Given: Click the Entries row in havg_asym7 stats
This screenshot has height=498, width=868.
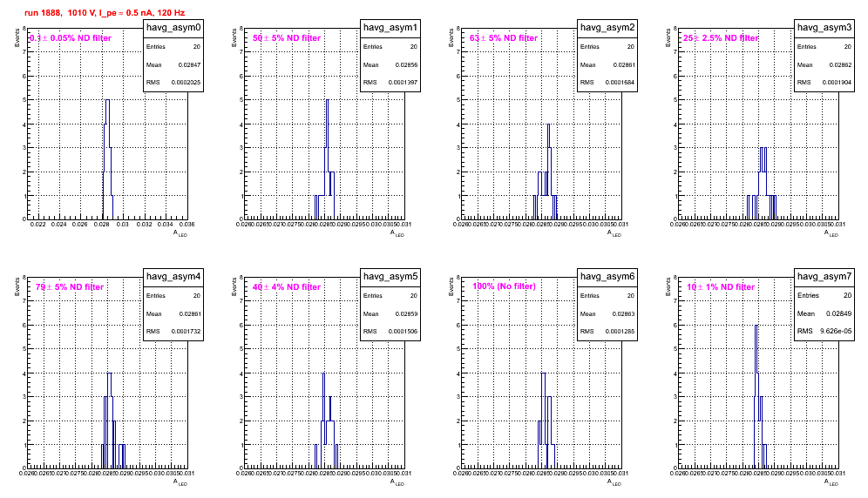Looking at the screenshot, I should coord(824,295).
